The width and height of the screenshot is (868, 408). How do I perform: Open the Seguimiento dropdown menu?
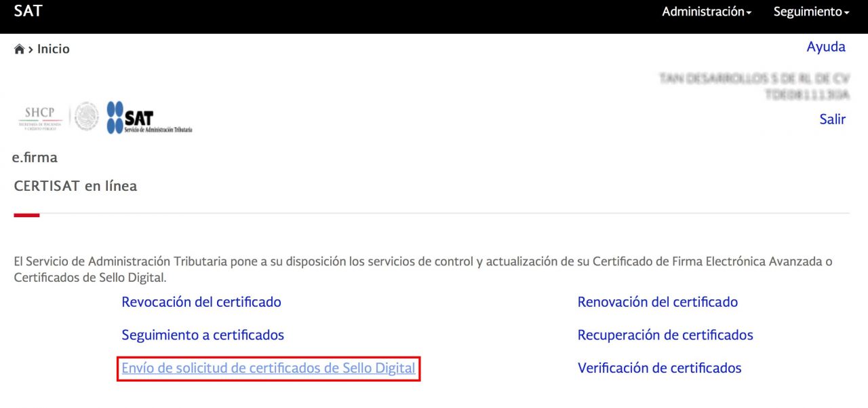click(811, 12)
